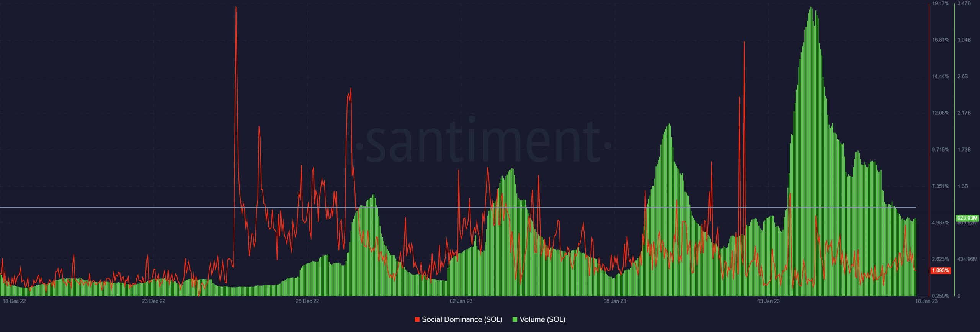Click the 2.6B volume axis value
This screenshot has height=332, width=980.
pyautogui.click(x=962, y=77)
